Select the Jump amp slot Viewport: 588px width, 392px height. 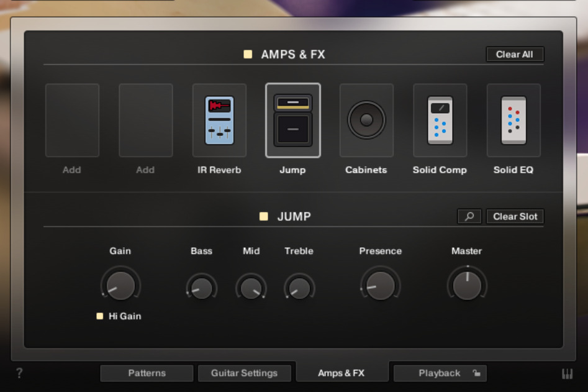[x=293, y=120]
